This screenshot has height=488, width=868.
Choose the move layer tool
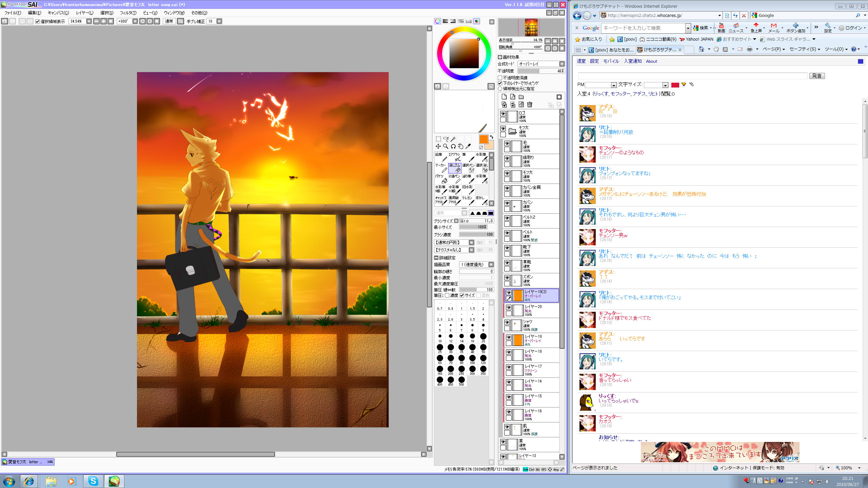438,146
